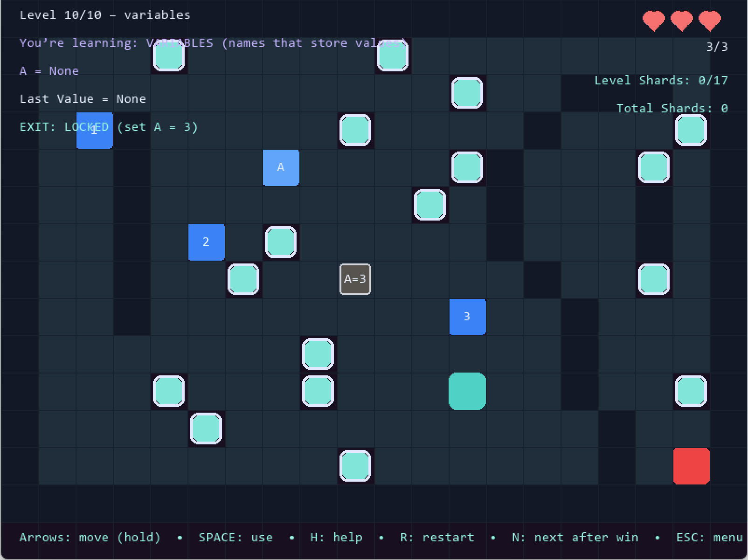Click the shard directly below Total Shards counter
Image resolution: width=748 pixels, height=560 pixels.
[x=691, y=131]
